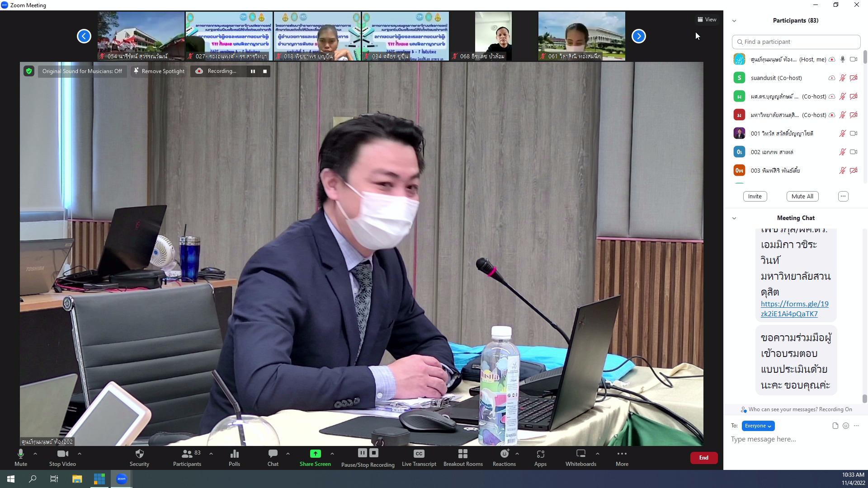868x488 pixels.
Task: Stop recording from the bottom toolbar
Action: click(374, 453)
